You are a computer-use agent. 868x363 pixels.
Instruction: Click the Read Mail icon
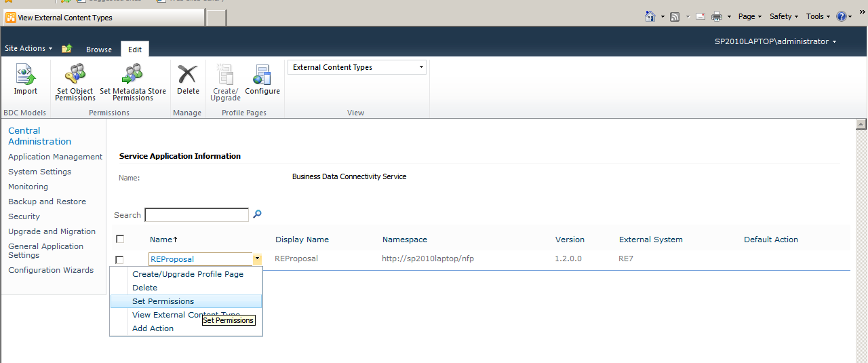tap(700, 16)
